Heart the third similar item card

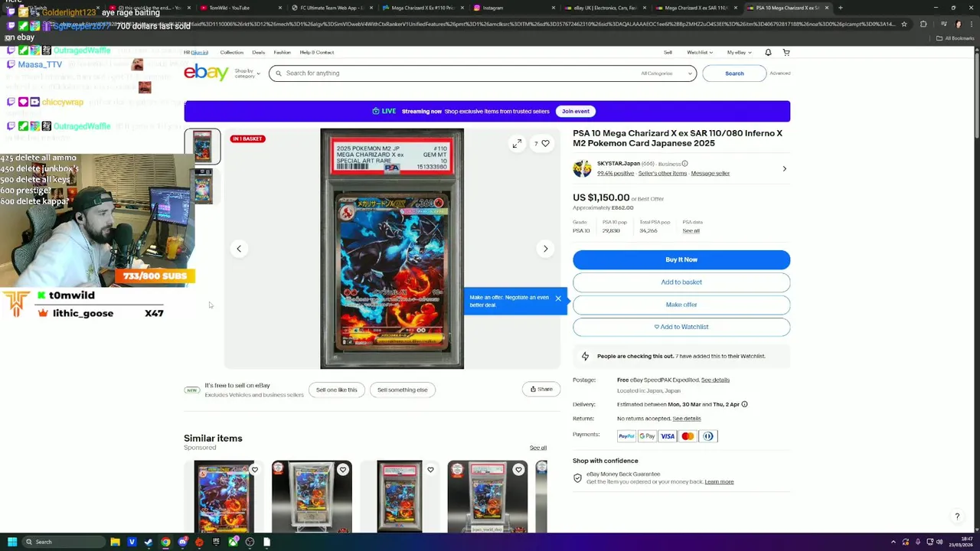(x=430, y=470)
